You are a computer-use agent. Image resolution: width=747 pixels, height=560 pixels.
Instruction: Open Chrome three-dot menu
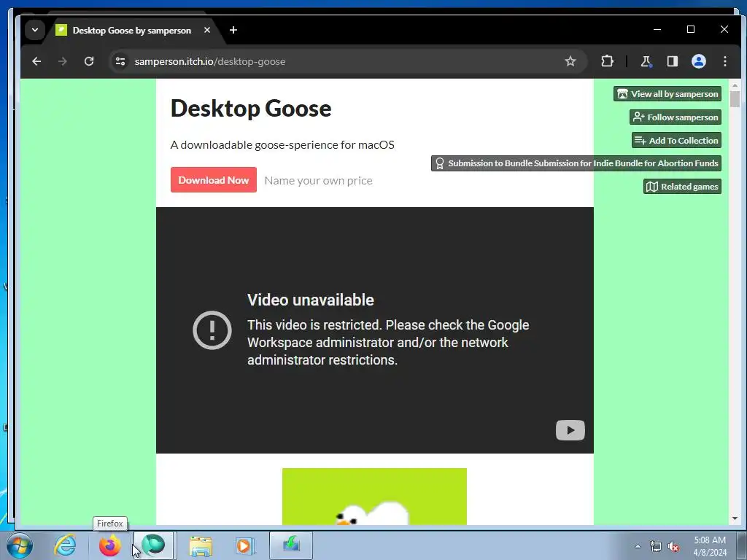[x=725, y=61]
